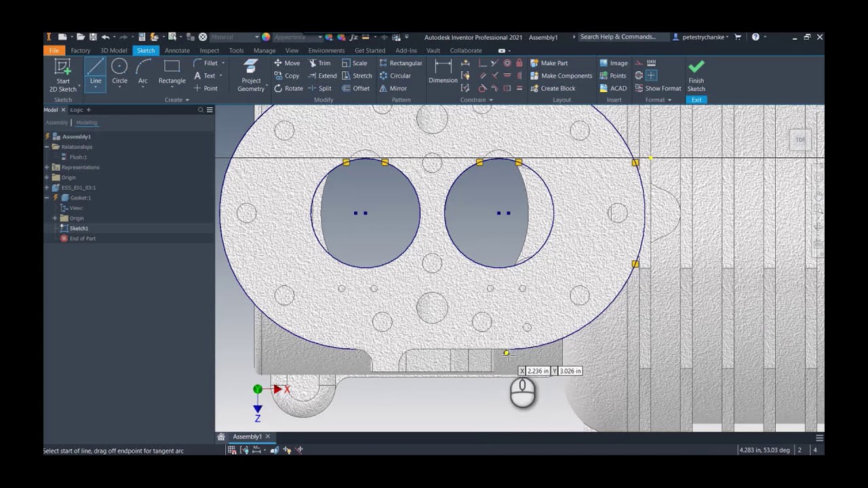
Task: Toggle the construction line format button
Action: pyautogui.click(x=639, y=63)
